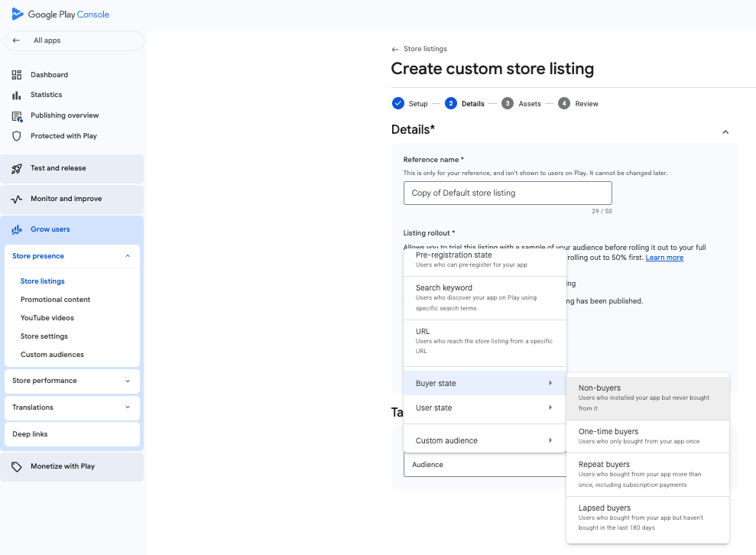
Task: Click the step 2 Details circle
Action: pos(451,103)
